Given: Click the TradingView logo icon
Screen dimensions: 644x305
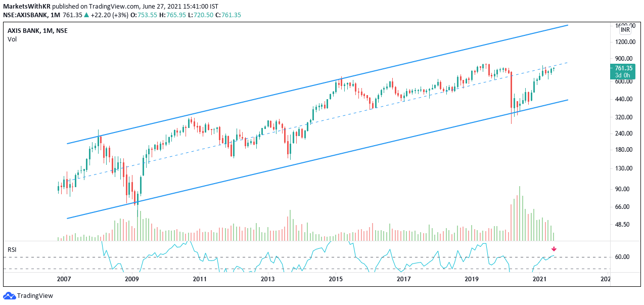Looking at the screenshot, I should [9, 296].
